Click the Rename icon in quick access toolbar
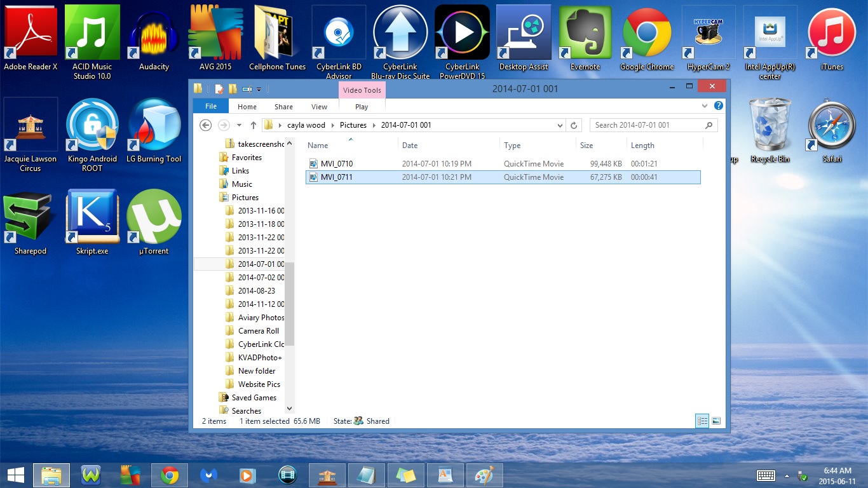Viewport: 868px width, 488px height. click(247, 89)
